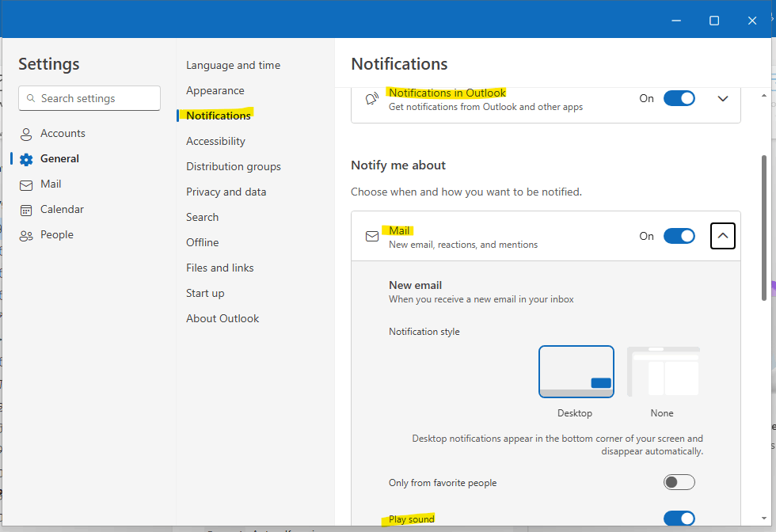Click the Calendar icon in sidebar

pos(25,211)
